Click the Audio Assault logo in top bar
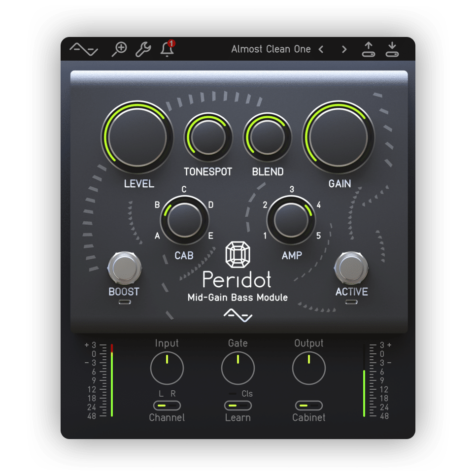Screen dimensions: 476x476 [83, 49]
